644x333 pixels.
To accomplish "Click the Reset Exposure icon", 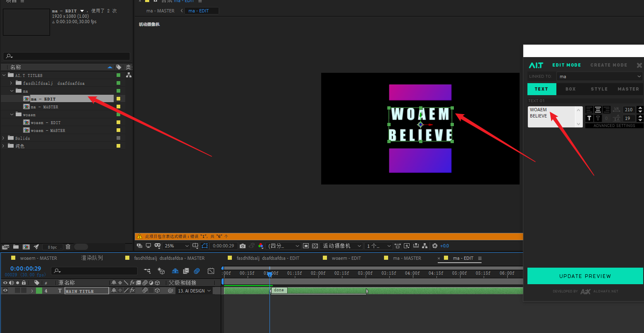I will tap(434, 246).
